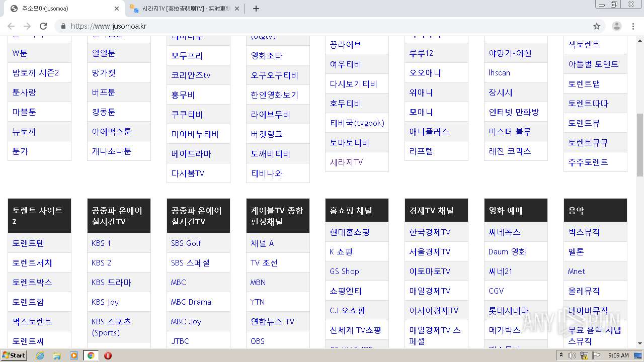Go to the 마이비누티비 link
Viewport: 644px width, 362px height.
[x=195, y=134]
